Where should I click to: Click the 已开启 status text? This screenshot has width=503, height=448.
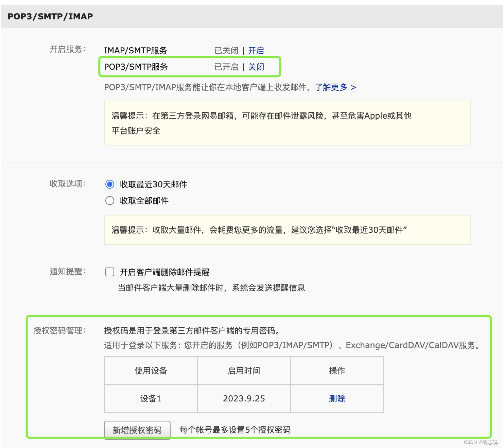tap(226, 67)
